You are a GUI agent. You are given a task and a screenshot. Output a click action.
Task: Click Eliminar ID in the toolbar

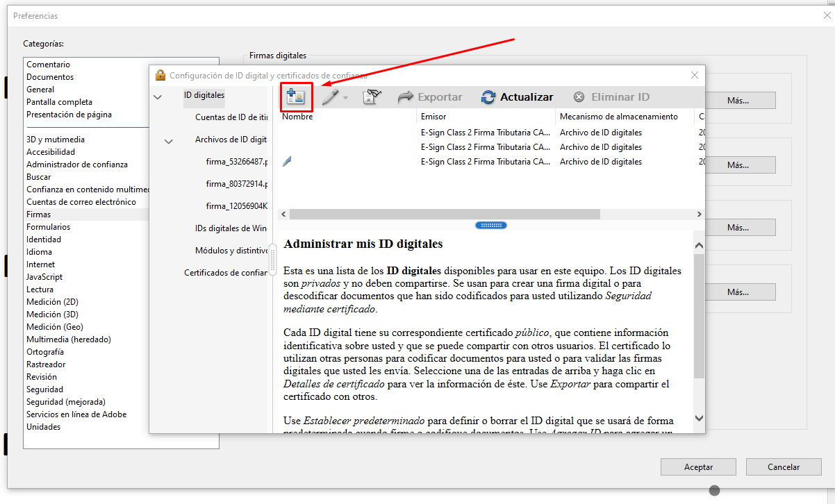[611, 97]
